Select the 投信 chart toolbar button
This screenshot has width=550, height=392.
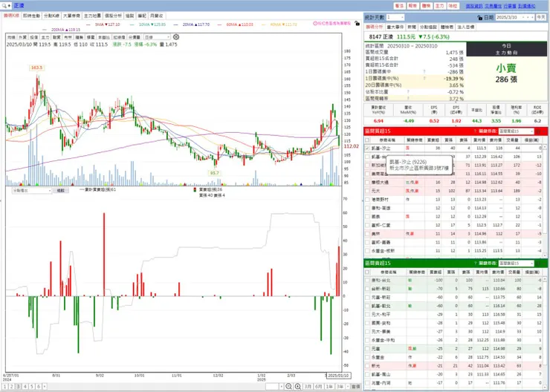(33, 37)
